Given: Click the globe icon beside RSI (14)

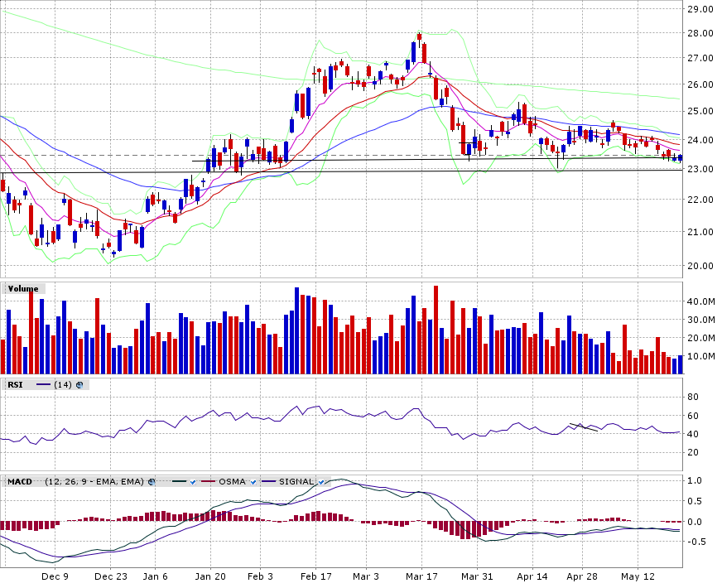Looking at the screenshot, I should [x=79, y=385].
